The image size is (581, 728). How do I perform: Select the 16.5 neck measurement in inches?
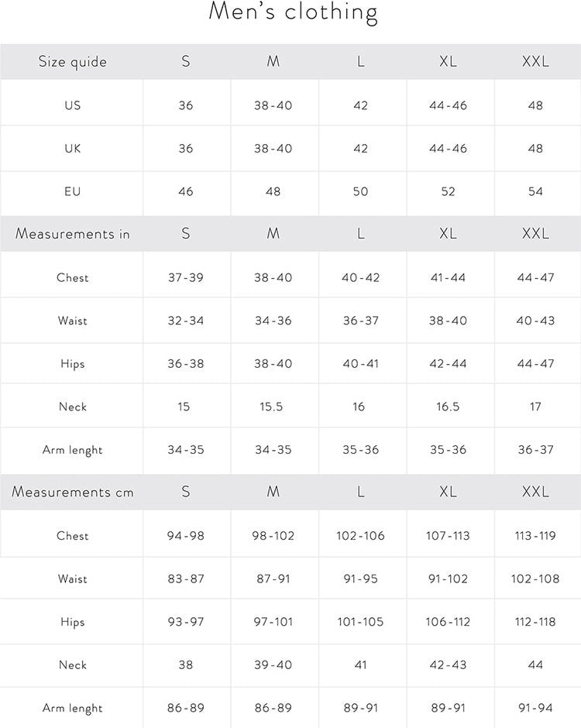449,407
